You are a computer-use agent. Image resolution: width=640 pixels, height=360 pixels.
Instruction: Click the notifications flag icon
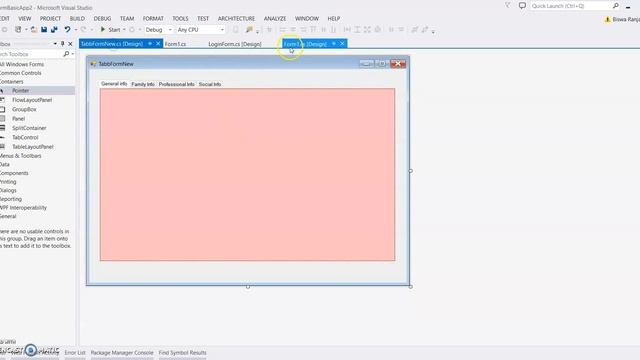(x=507, y=6)
